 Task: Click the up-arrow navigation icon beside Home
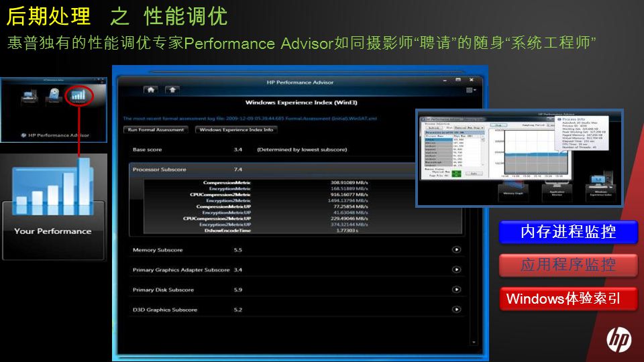click(172, 90)
